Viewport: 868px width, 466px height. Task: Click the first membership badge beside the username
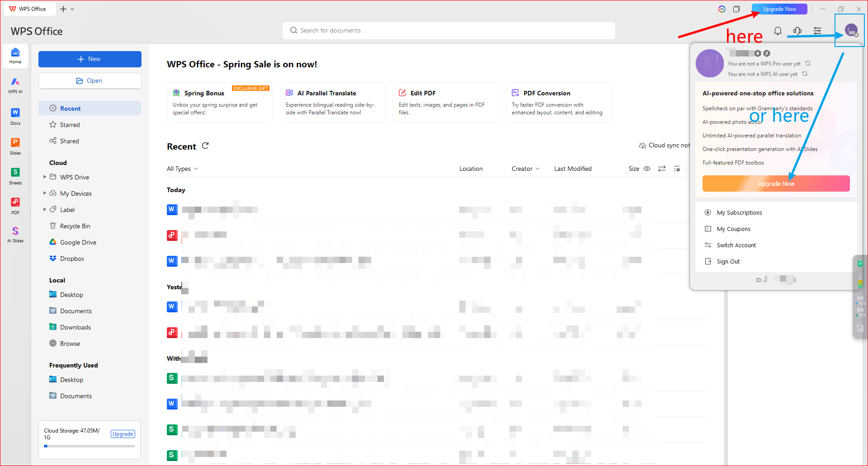pos(758,53)
